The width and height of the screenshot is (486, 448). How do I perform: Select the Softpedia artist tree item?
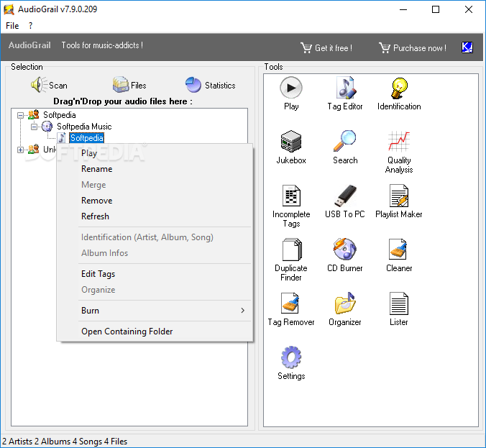point(60,115)
